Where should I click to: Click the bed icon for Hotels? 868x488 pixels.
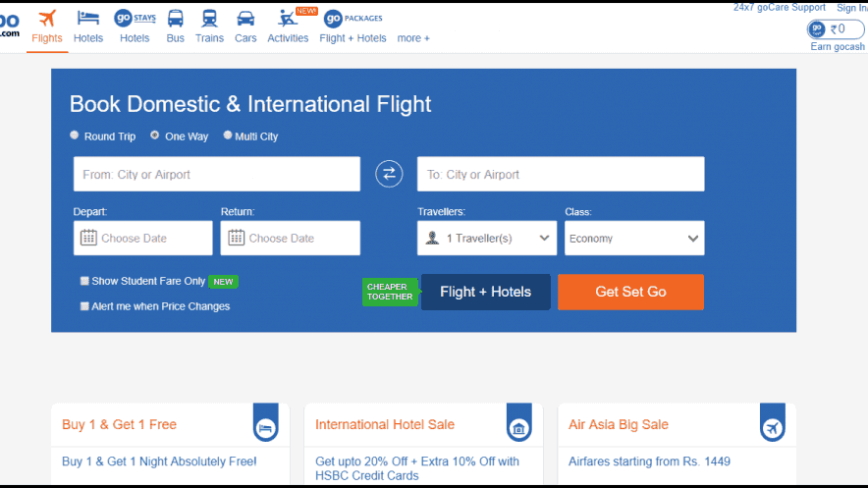pos(88,19)
